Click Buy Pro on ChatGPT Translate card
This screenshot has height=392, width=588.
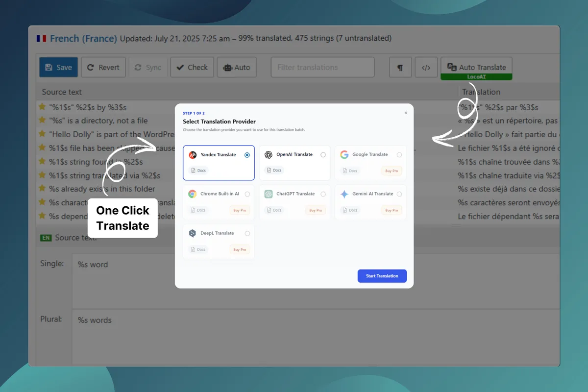316,210
